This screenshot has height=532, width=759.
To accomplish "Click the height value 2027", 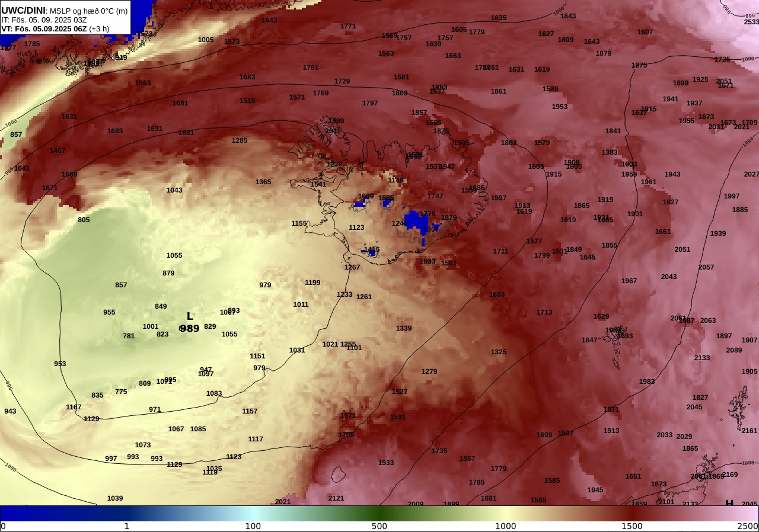I will coord(751,174).
